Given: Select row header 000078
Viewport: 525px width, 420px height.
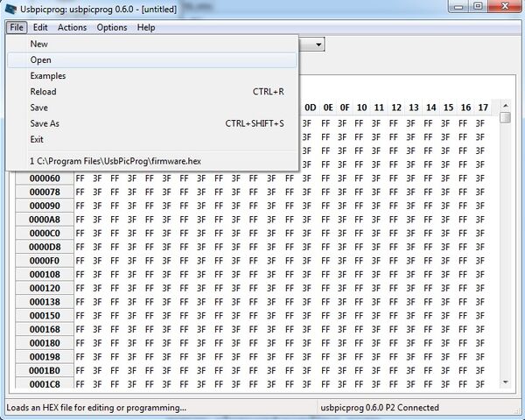Looking at the screenshot, I should coord(45,192).
